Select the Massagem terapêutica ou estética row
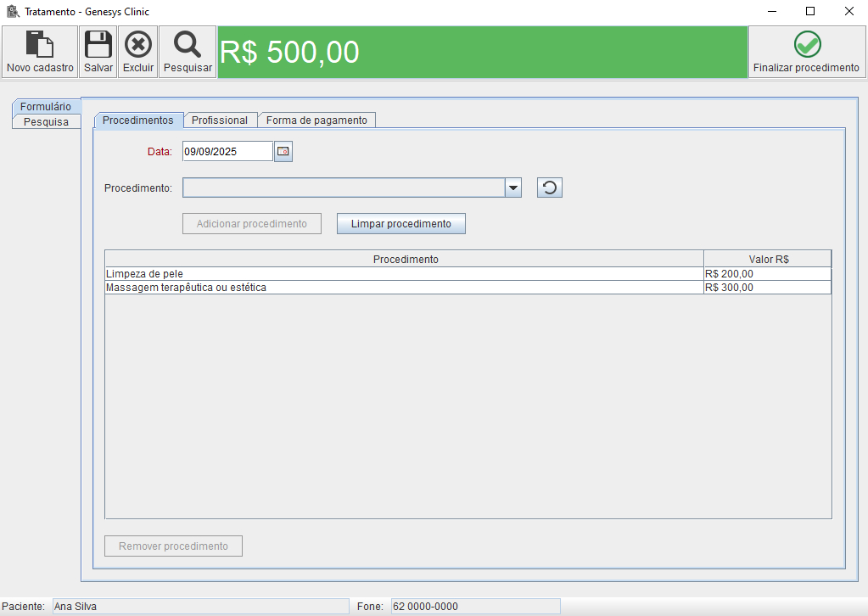Screen dimensions: 868x616 click(403, 288)
